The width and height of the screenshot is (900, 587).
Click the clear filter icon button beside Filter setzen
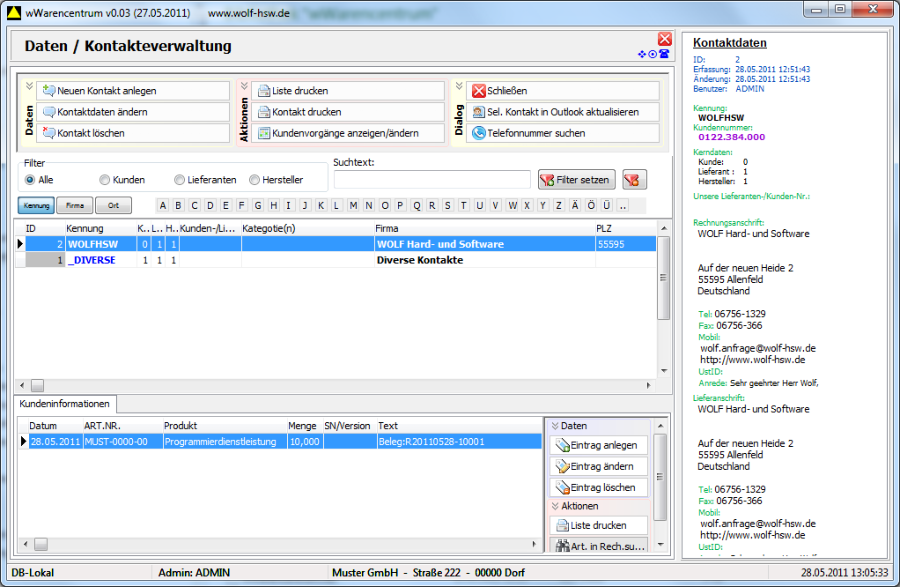coord(634,180)
